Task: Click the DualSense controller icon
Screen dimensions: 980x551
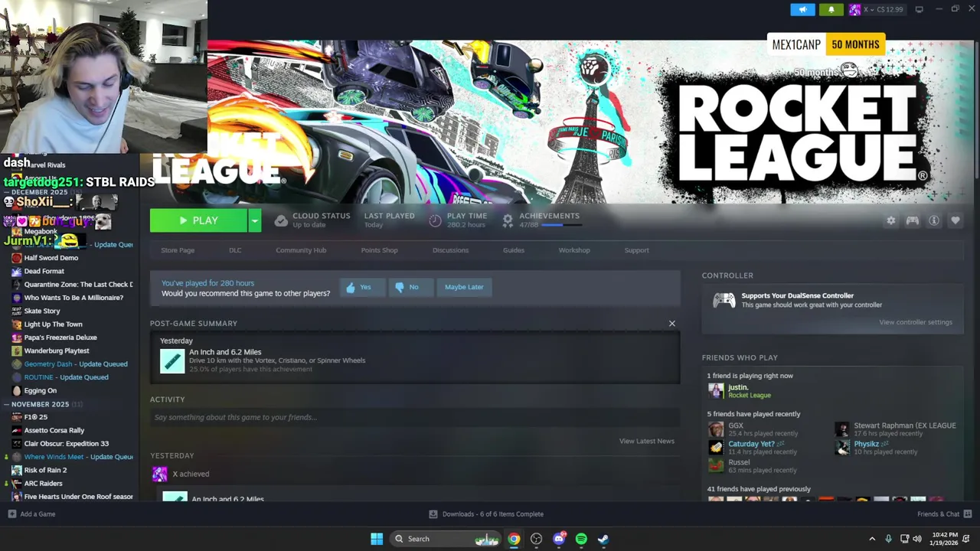Action: pyautogui.click(x=724, y=300)
